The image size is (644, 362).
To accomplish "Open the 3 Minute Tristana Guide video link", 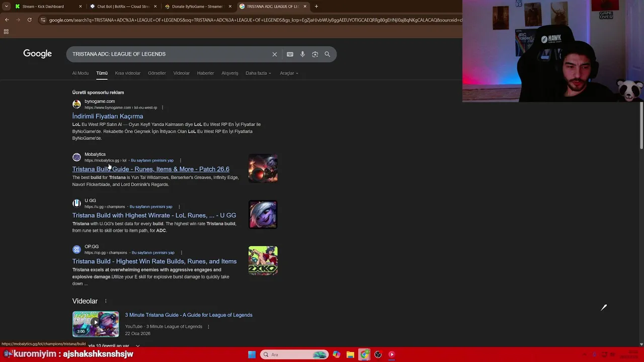I will pos(189,315).
